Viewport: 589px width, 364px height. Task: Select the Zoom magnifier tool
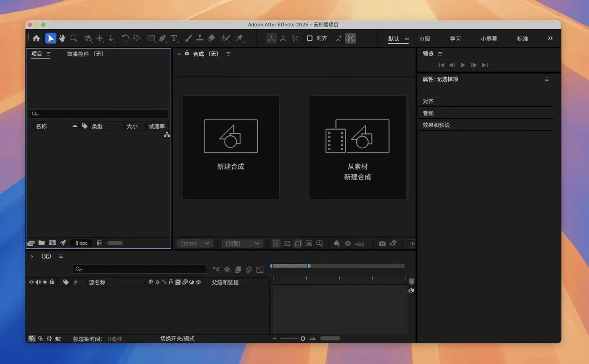point(74,38)
